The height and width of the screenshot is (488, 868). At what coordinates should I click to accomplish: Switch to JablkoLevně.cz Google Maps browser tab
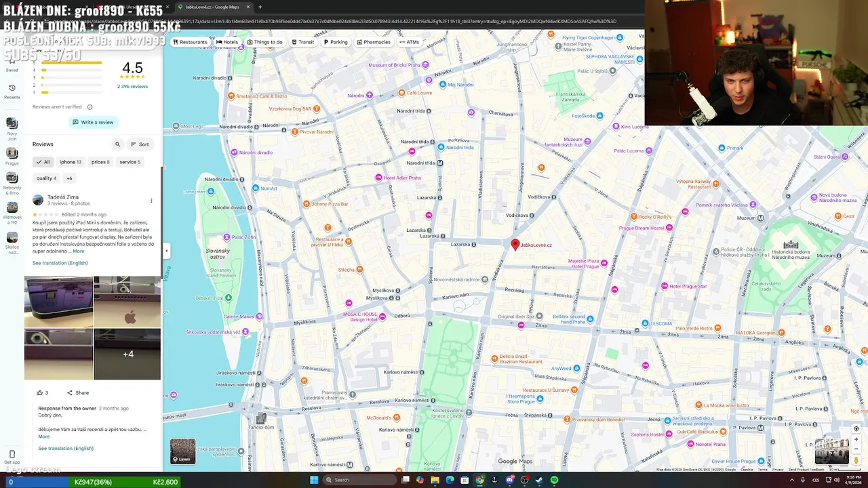tap(212, 7)
